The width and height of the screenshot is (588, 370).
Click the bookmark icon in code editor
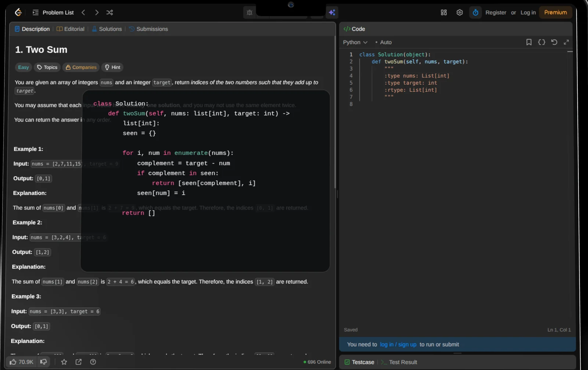coord(529,42)
